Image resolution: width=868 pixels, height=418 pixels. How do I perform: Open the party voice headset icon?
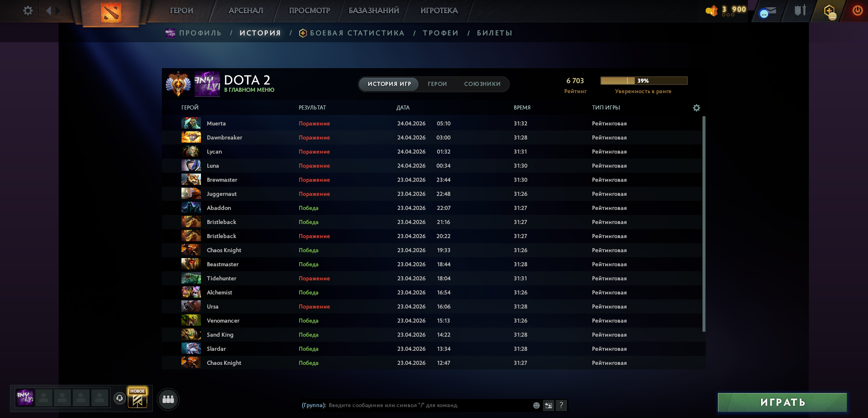(x=120, y=398)
